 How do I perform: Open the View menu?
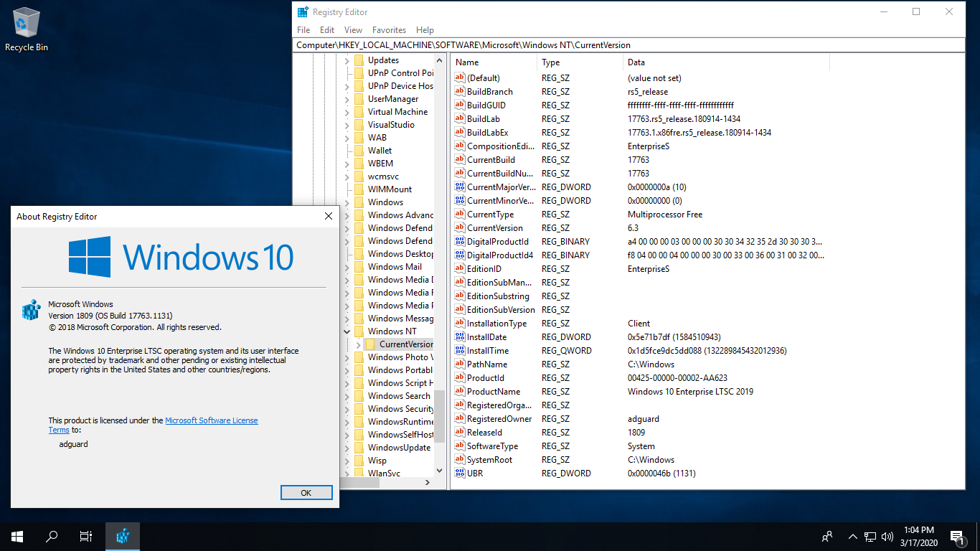pyautogui.click(x=353, y=30)
